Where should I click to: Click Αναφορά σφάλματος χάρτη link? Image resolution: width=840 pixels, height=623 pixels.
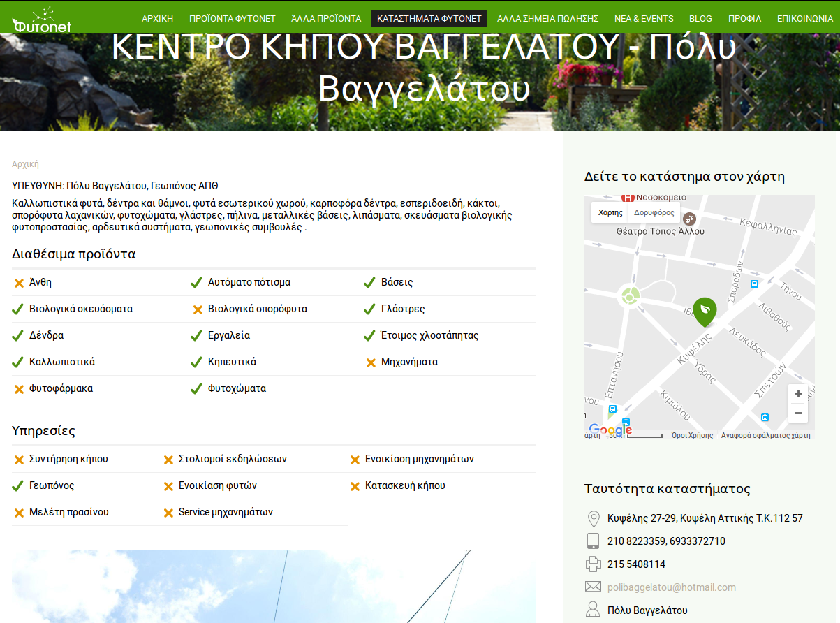(x=765, y=435)
